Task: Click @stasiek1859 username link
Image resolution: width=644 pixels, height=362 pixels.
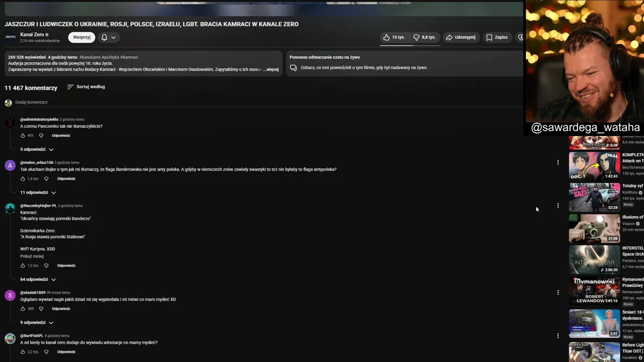Action: pos(33,293)
